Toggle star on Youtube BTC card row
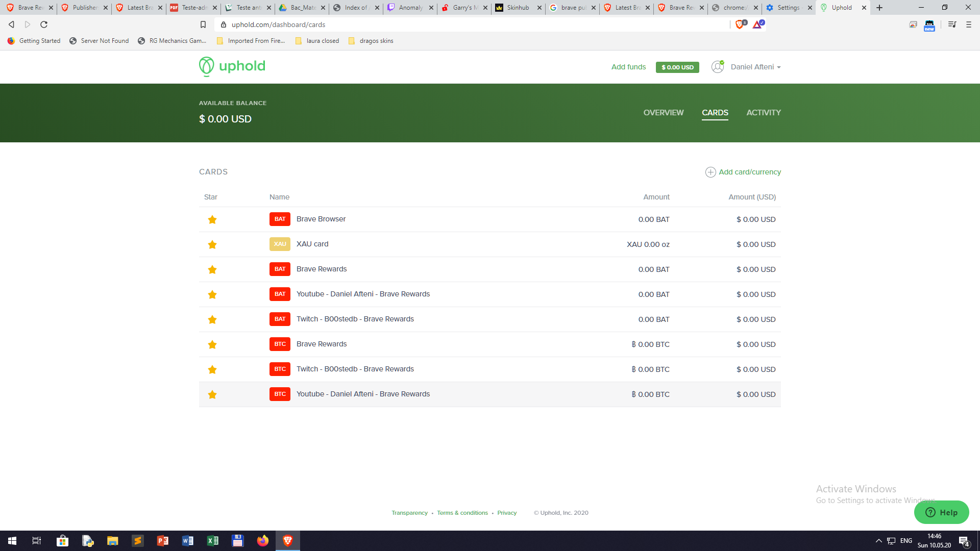Image resolution: width=980 pixels, height=551 pixels. point(212,394)
